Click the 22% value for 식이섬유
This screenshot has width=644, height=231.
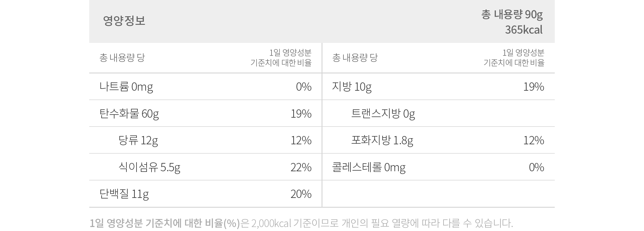301,167
